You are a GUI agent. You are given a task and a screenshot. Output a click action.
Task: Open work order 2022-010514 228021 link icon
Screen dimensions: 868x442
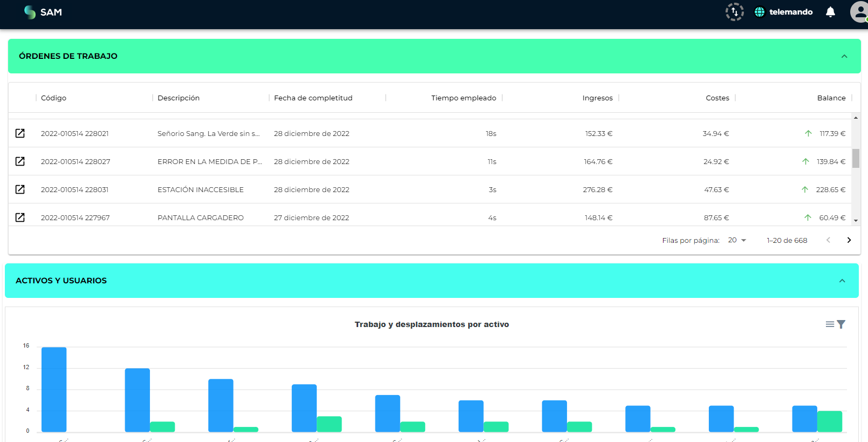tap(20, 133)
